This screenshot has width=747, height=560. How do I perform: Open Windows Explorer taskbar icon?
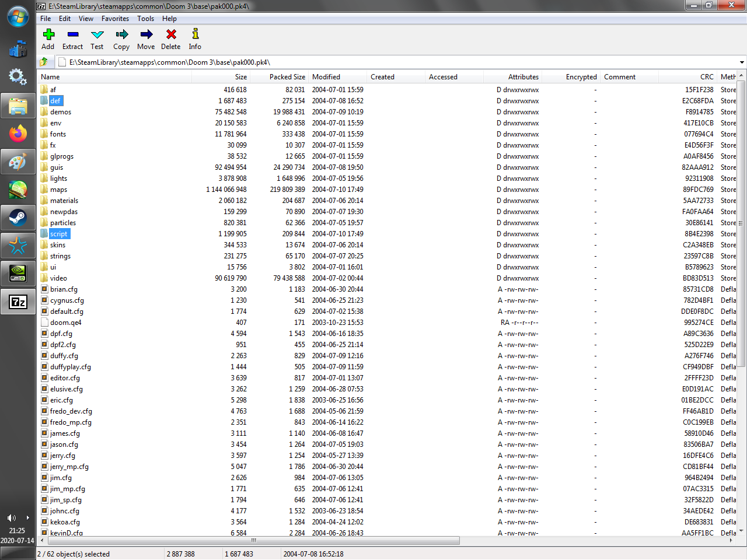(18, 106)
